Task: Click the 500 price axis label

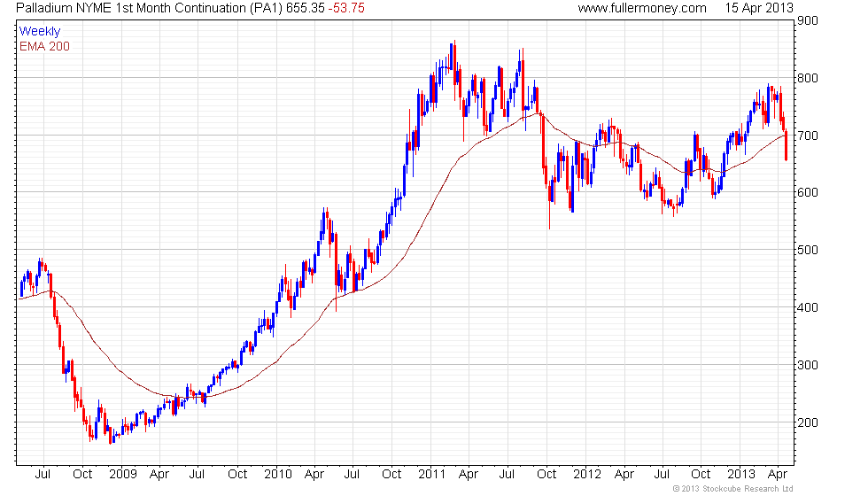Action: [807, 250]
